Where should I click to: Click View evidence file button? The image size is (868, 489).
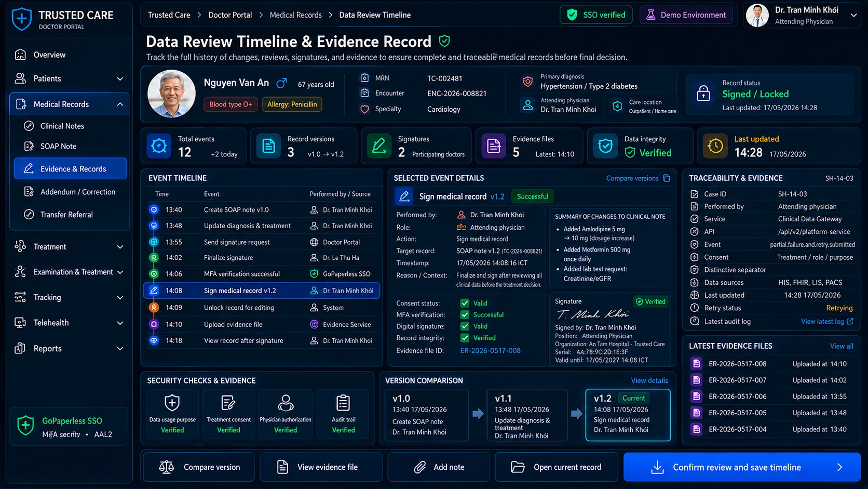pyautogui.click(x=321, y=467)
